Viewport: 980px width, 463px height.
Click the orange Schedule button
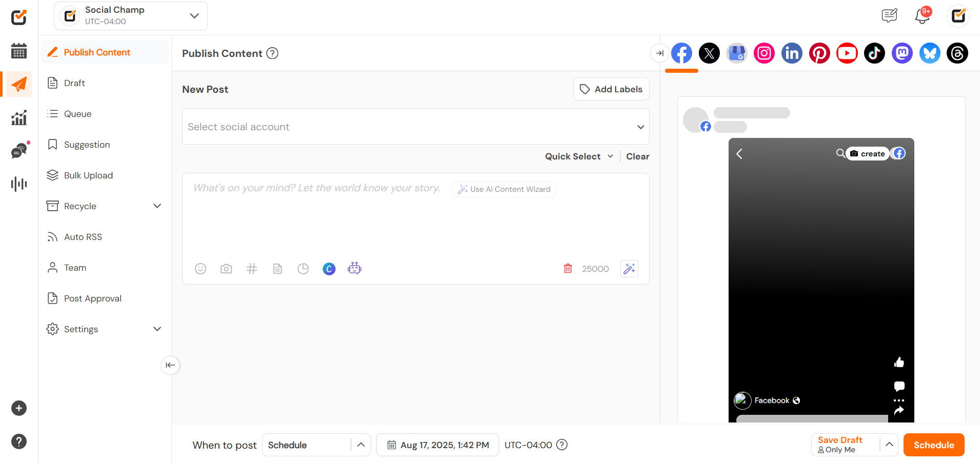pos(934,445)
